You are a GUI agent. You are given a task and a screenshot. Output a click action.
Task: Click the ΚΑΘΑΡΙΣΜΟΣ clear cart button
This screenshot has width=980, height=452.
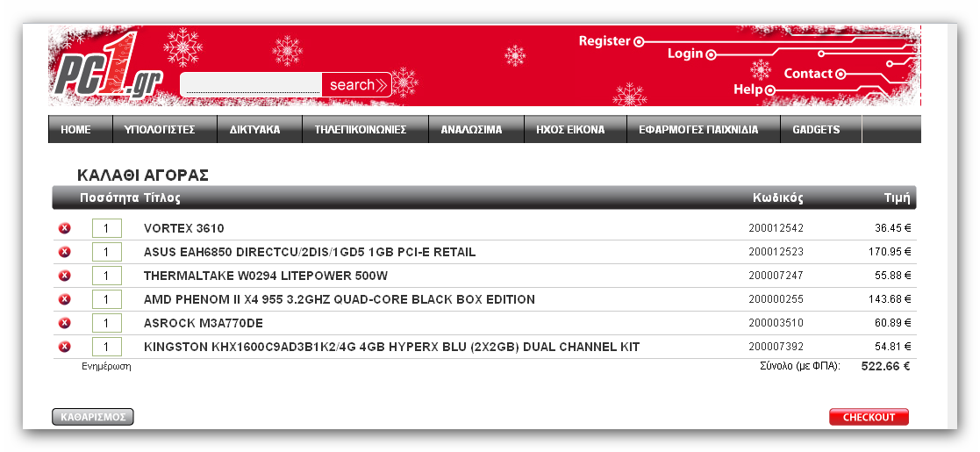[x=92, y=417]
